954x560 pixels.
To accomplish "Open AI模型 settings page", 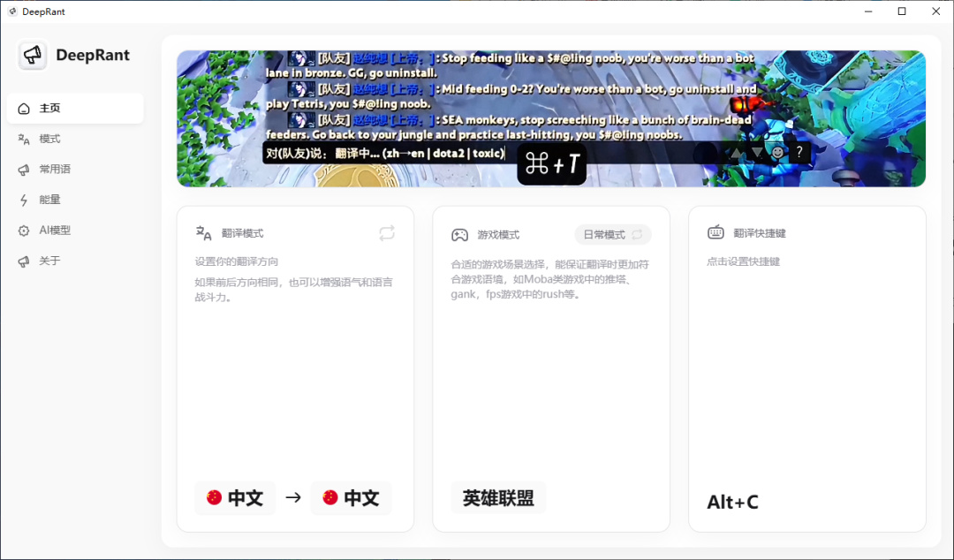I will click(75, 230).
